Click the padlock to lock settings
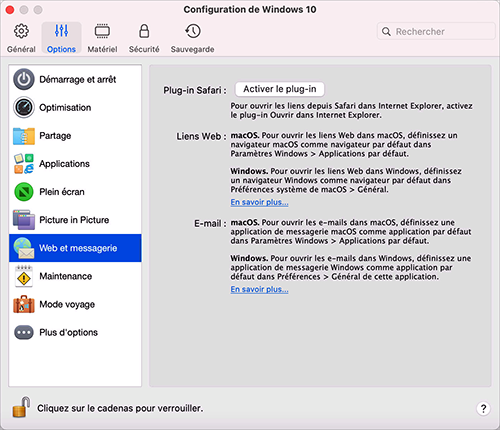Viewport: 500px width, 430px height. coord(21,407)
